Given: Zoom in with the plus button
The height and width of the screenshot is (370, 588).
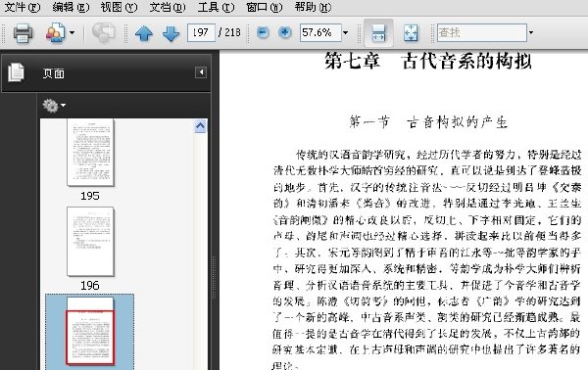Looking at the screenshot, I should (x=285, y=32).
